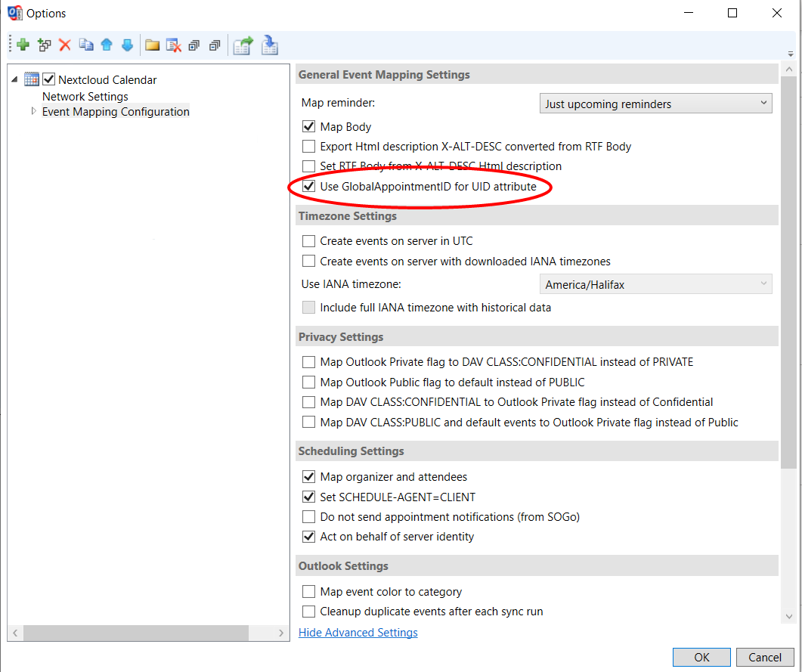Uncheck Map organizer and attendees
Viewport: 802px width, 672px height.
(x=308, y=477)
